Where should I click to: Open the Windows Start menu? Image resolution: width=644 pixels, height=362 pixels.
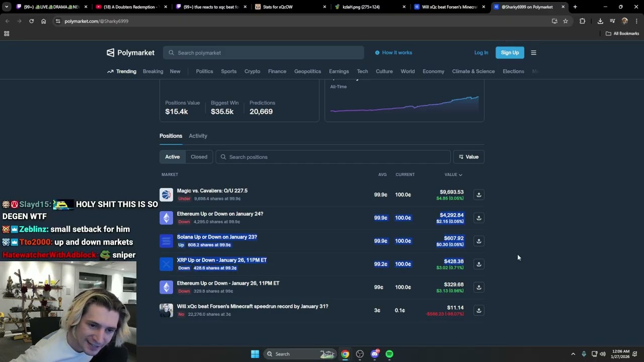(255, 354)
